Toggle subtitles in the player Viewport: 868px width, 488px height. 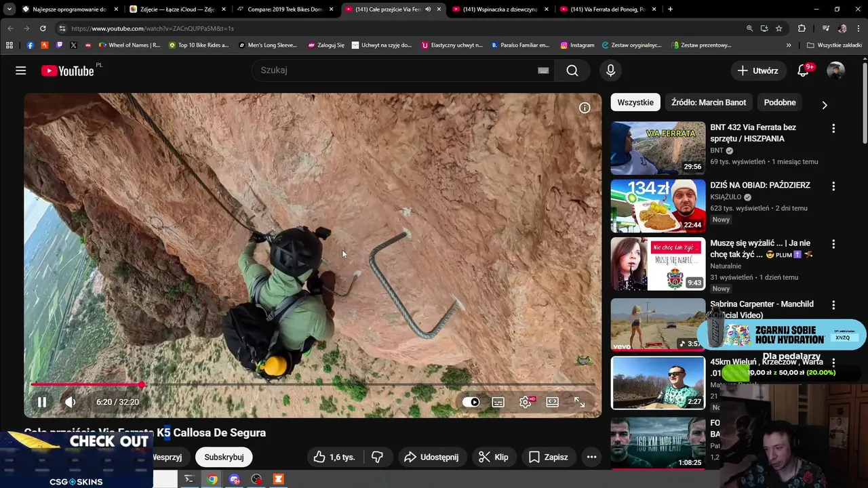[x=498, y=402]
